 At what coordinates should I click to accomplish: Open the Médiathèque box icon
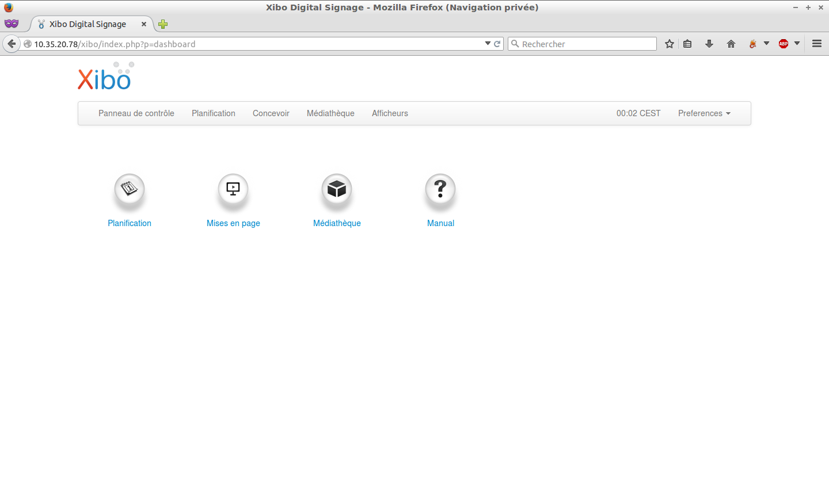337,189
